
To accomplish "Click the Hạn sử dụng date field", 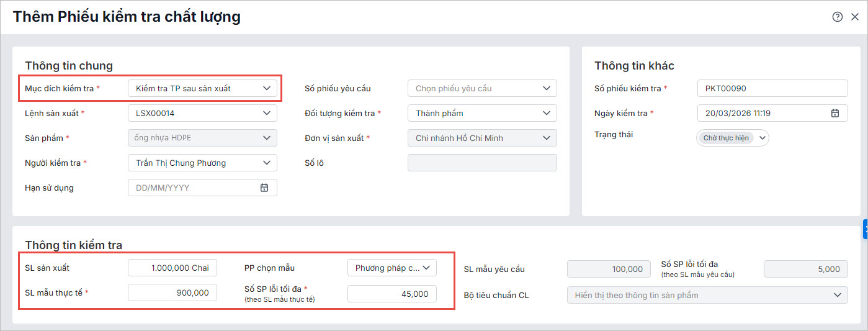I will click(x=192, y=188).
